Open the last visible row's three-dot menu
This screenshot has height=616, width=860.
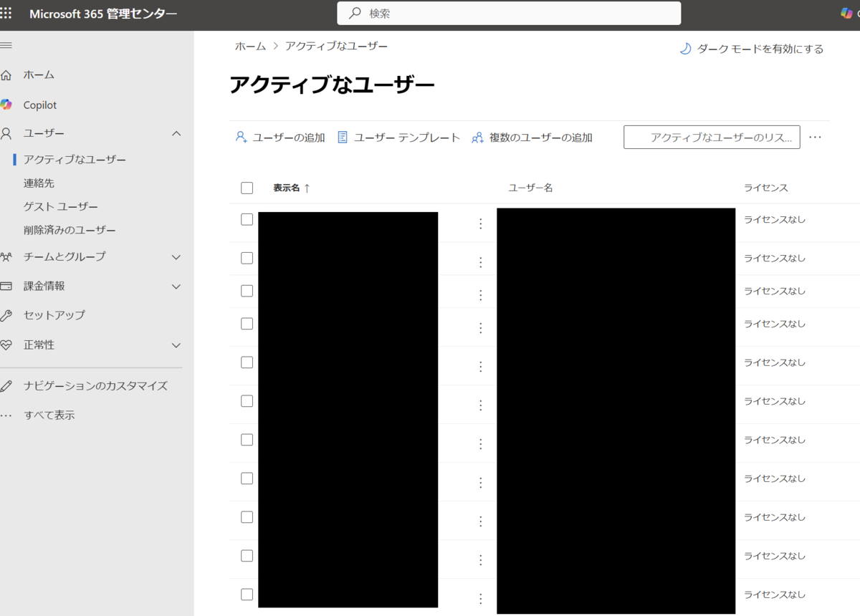481,599
